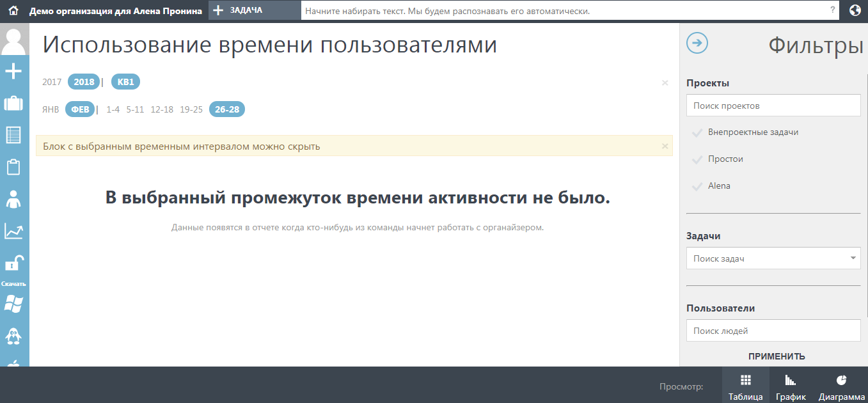Click the globe icon in the top right

[855, 10]
